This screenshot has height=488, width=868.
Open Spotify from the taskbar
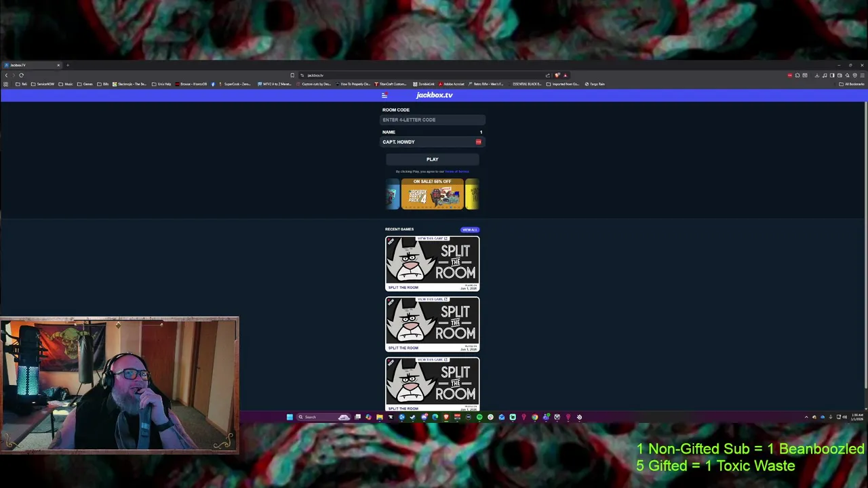pos(479,417)
